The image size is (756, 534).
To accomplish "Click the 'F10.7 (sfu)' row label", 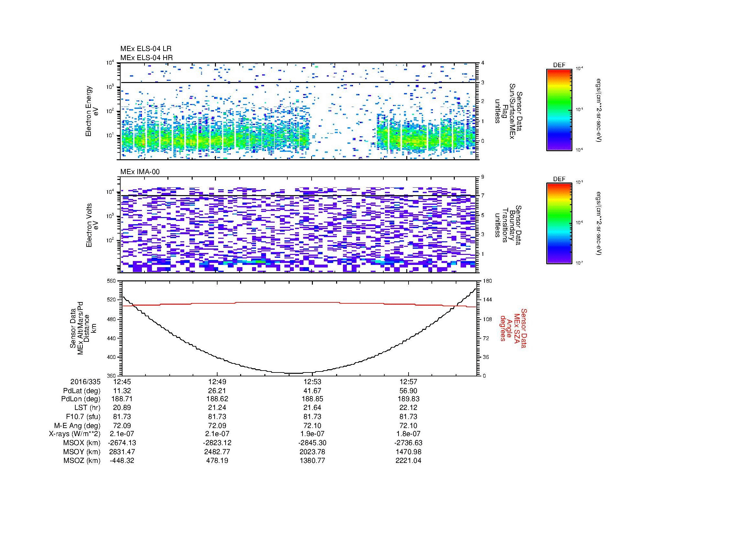I will click(x=83, y=416).
